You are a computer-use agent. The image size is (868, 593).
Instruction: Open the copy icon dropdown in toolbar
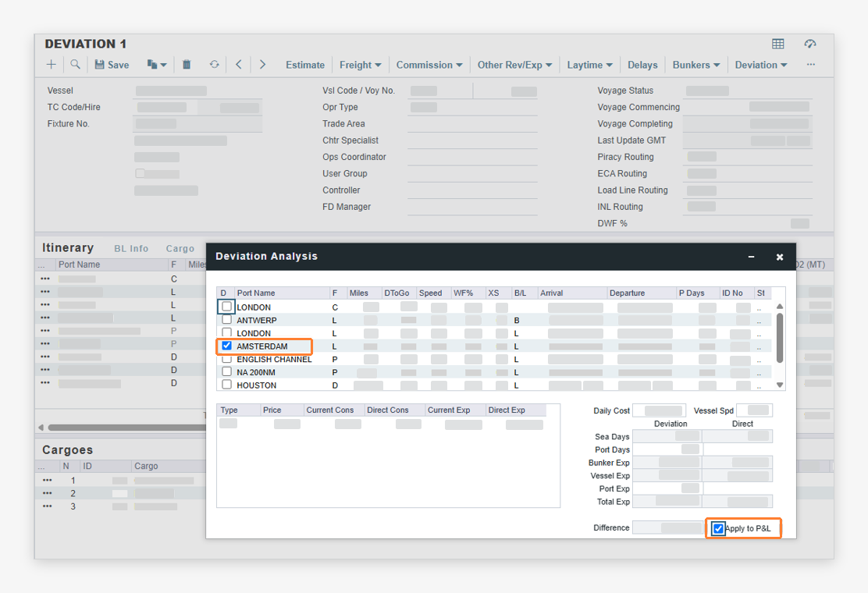coord(157,65)
